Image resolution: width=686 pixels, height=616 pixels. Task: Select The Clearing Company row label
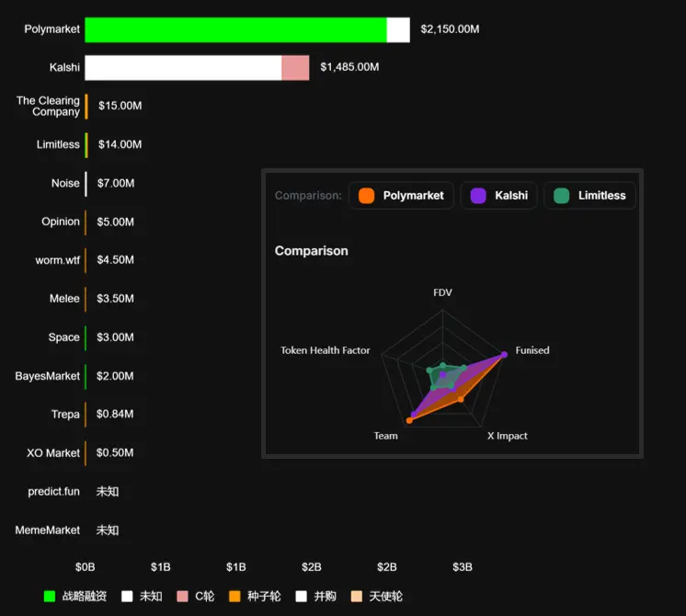coord(48,107)
